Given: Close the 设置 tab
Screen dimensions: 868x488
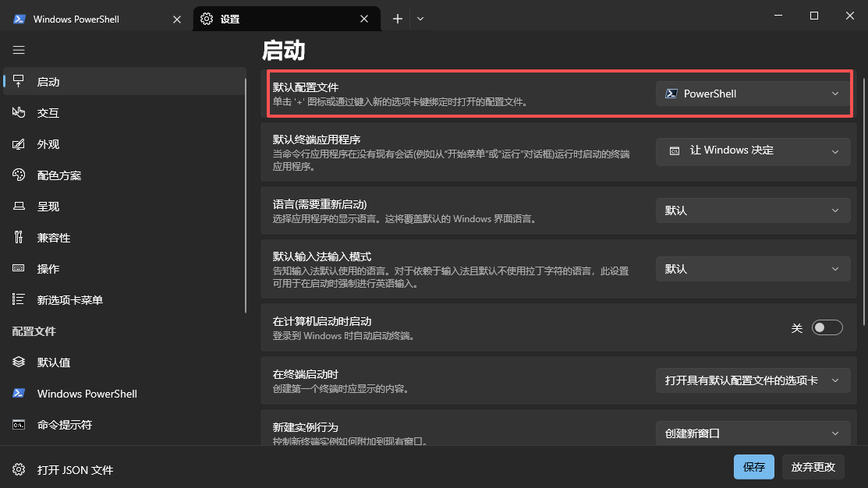Looking at the screenshot, I should point(363,19).
